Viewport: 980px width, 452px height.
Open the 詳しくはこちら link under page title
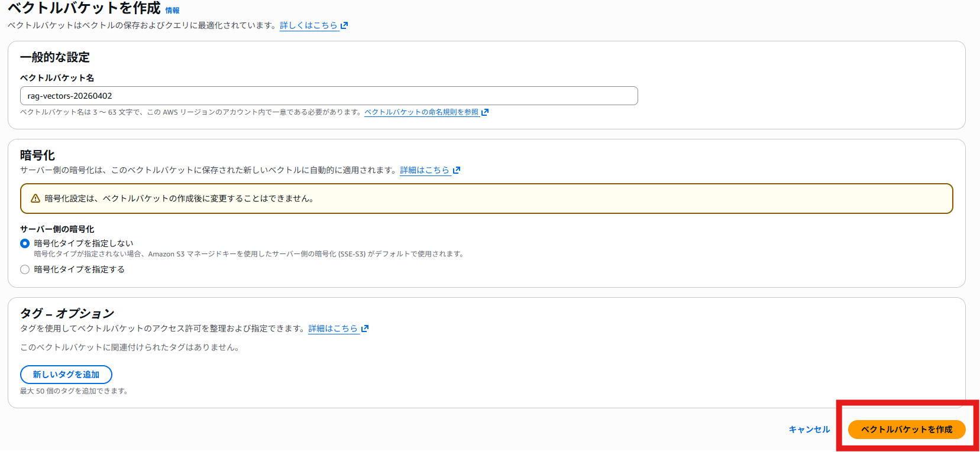[x=309, y=25]
